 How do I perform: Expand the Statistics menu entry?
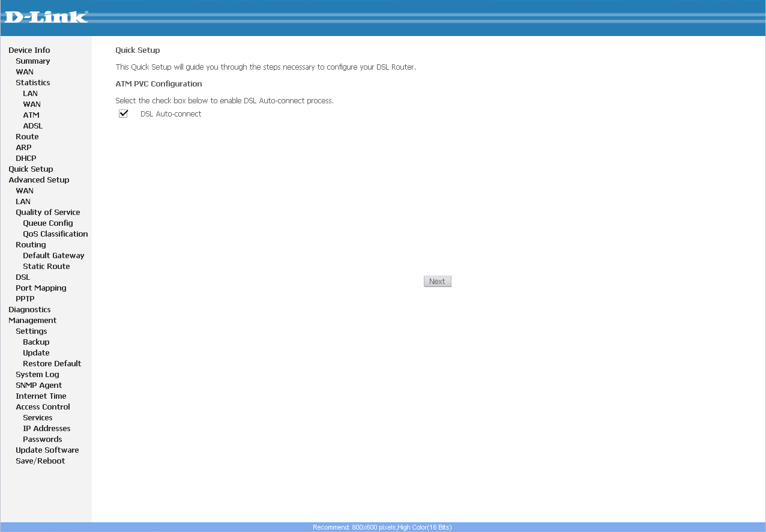(33, 83)
